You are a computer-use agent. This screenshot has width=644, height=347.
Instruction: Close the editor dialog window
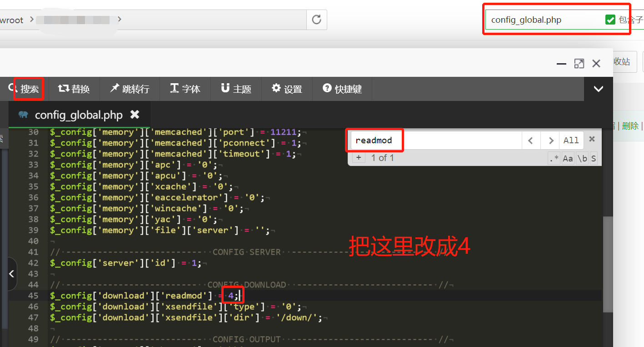click(x=596, y=64)
